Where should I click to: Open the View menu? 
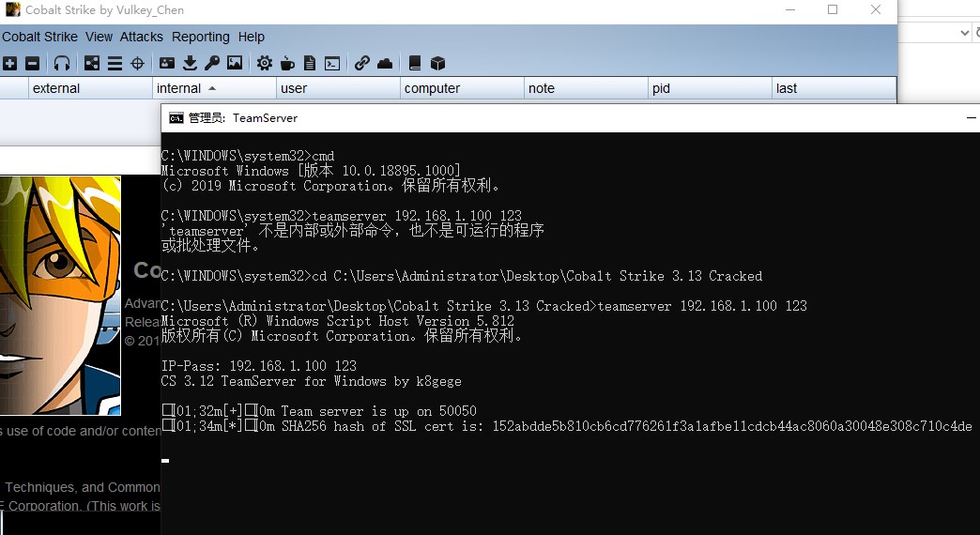(99, 37)
